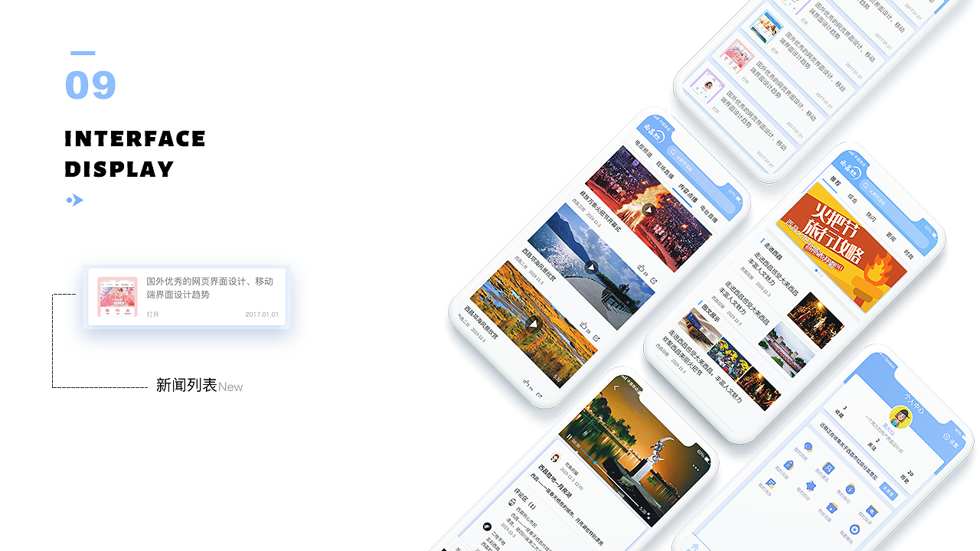Open the avatar thumbnail in top news list
Viewport: 980px width, 551px height.
tap(707, 86)
